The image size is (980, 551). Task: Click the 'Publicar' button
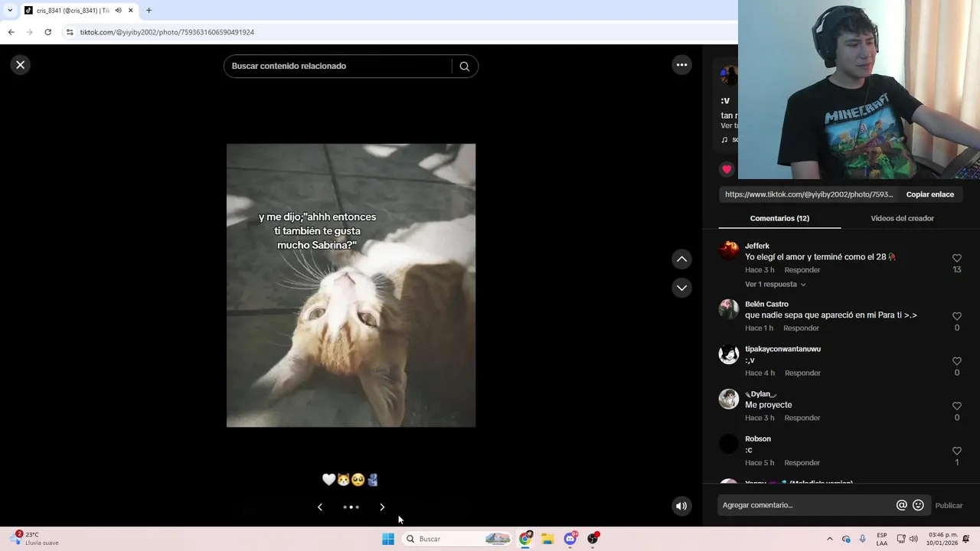tap(949, 506)
